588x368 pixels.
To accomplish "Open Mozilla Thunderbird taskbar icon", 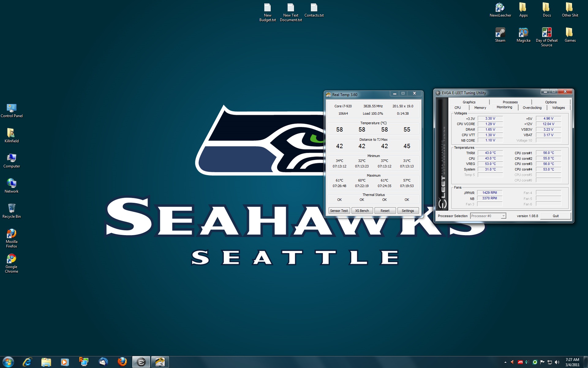I will (x=103, y=362).
